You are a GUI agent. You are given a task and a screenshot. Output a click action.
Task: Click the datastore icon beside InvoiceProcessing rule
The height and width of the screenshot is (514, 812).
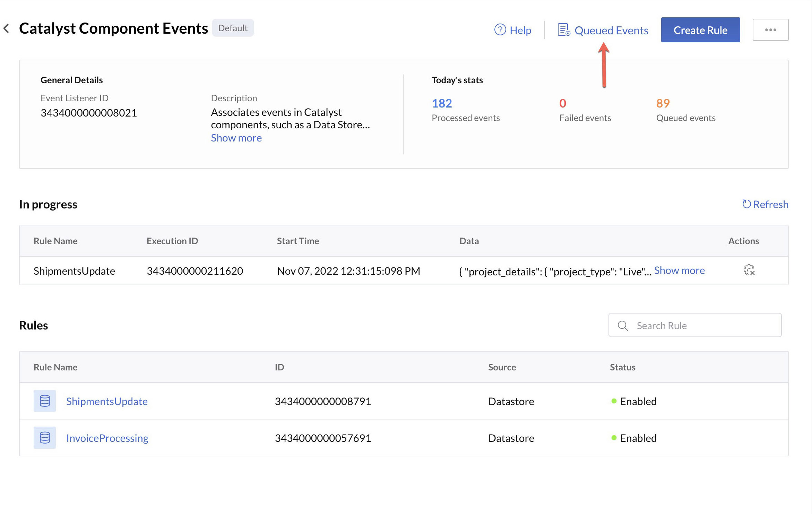coord(45,438)
